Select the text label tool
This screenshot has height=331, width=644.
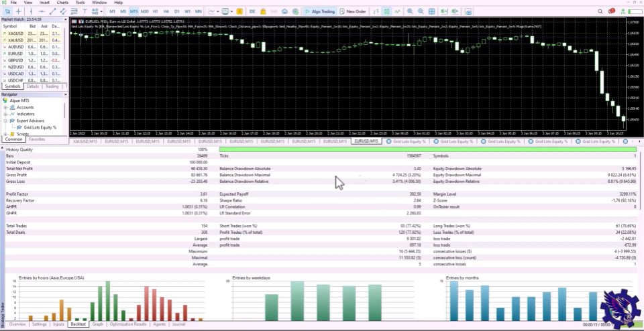pyautogui.click(x=85, y=11)
